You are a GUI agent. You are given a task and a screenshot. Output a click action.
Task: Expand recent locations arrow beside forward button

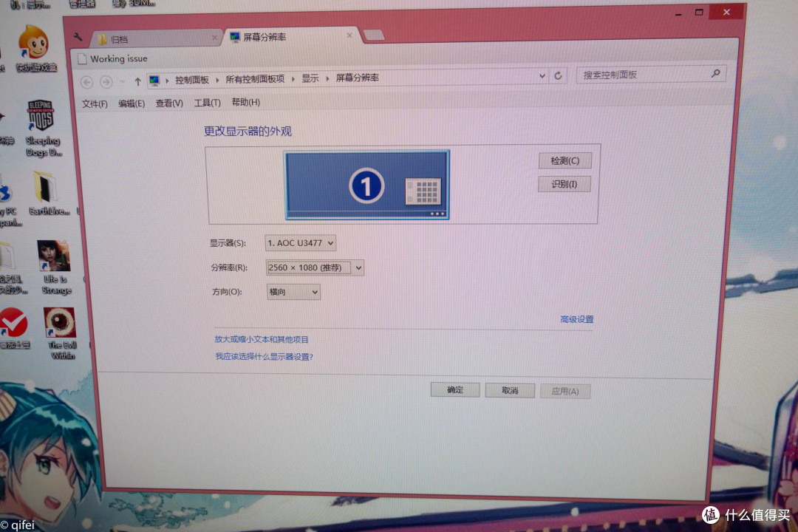(x=122, y=81)
